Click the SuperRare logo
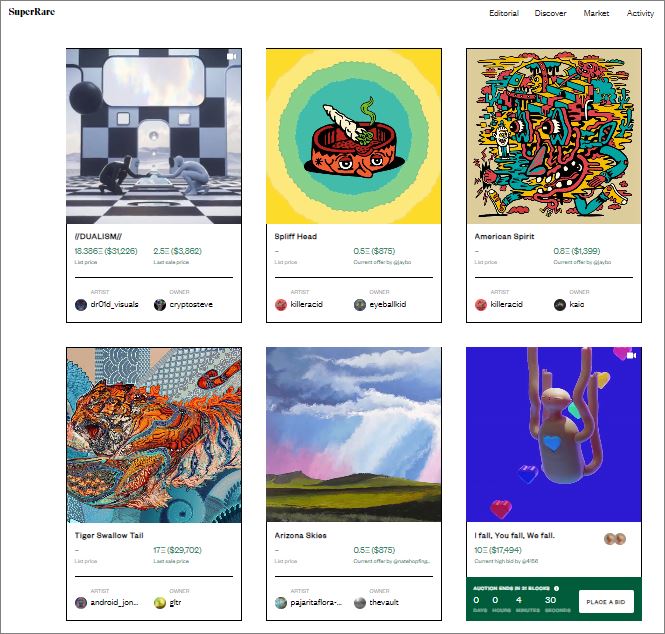665x634 pixels. pos(32,12)
